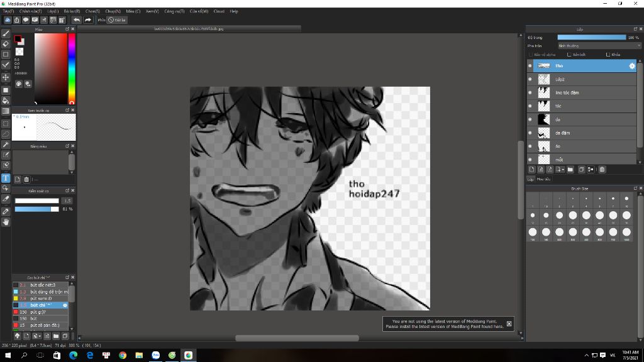Click the cloud save icon in toolbar
Viewport: 644px width, 362px height.
8,19
